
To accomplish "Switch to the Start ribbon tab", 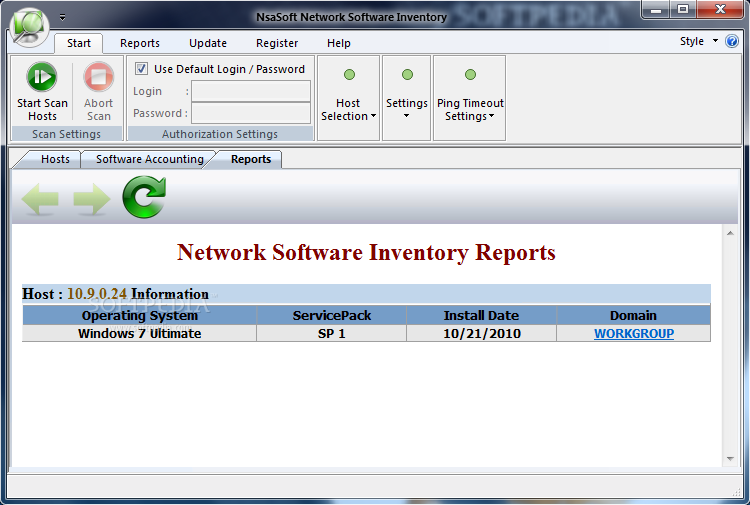I will [x=78, y=43].
